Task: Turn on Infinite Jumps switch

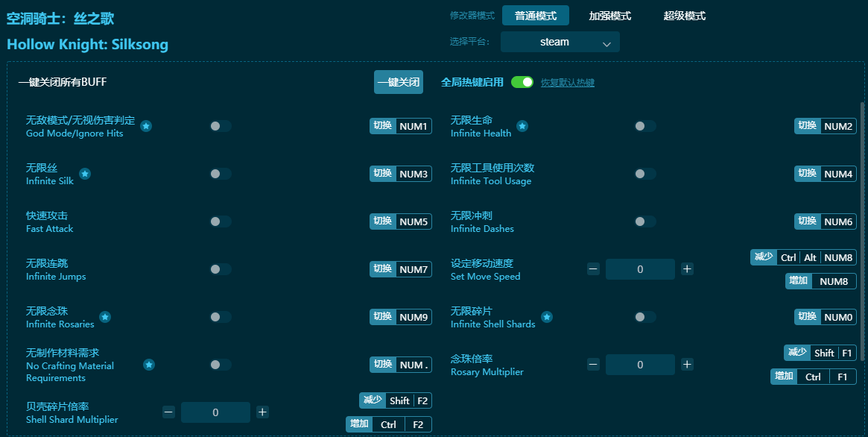Action: (221, 269)
